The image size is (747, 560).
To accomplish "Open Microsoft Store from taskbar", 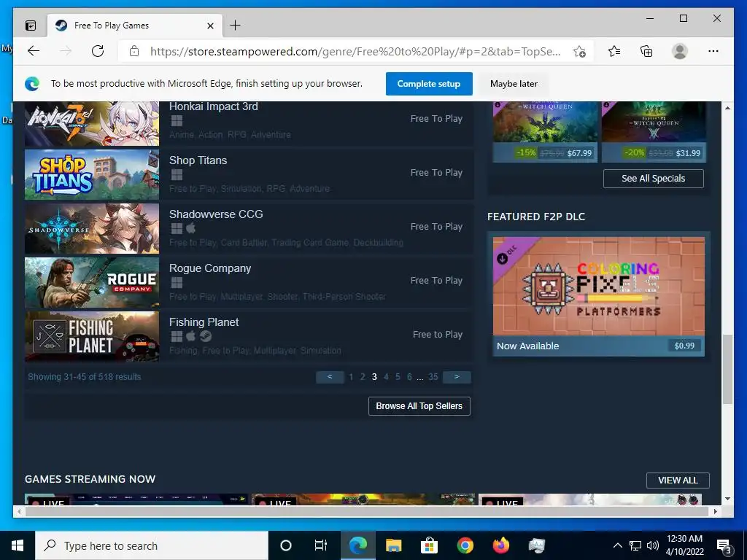I will click(429, 545).
